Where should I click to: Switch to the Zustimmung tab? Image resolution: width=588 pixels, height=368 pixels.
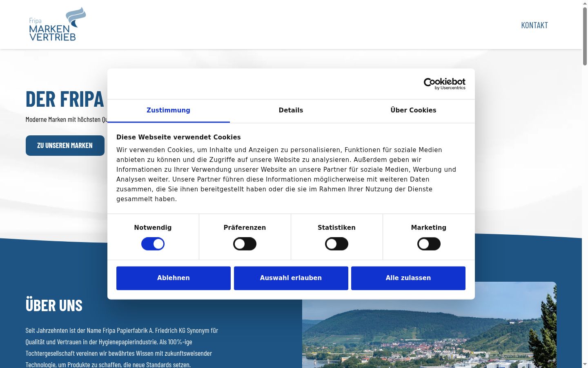(168, 110)
